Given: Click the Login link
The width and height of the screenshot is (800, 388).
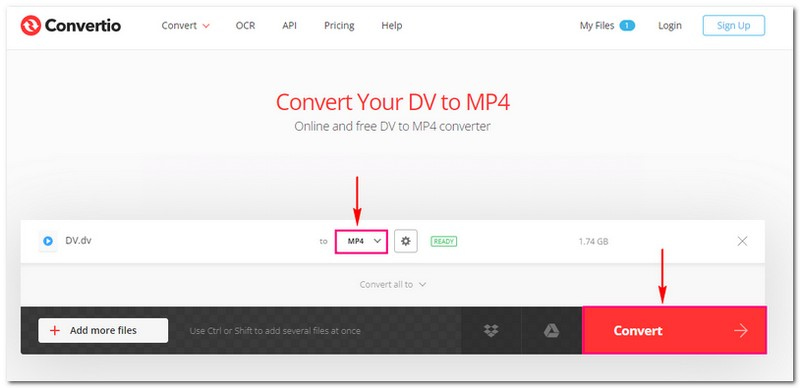Looking at the screenshot, I should (669, 26).
